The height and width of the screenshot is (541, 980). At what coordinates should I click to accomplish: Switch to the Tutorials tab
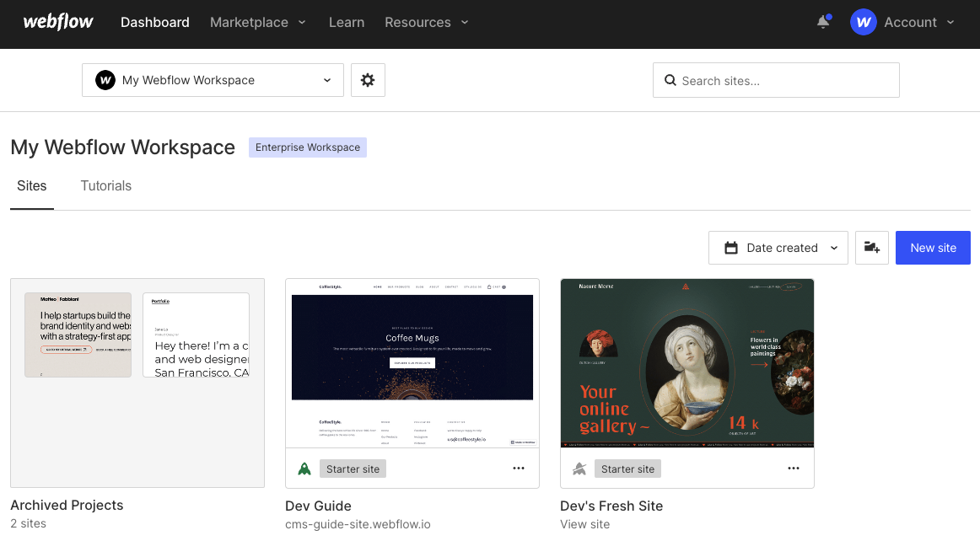[105, 185]
